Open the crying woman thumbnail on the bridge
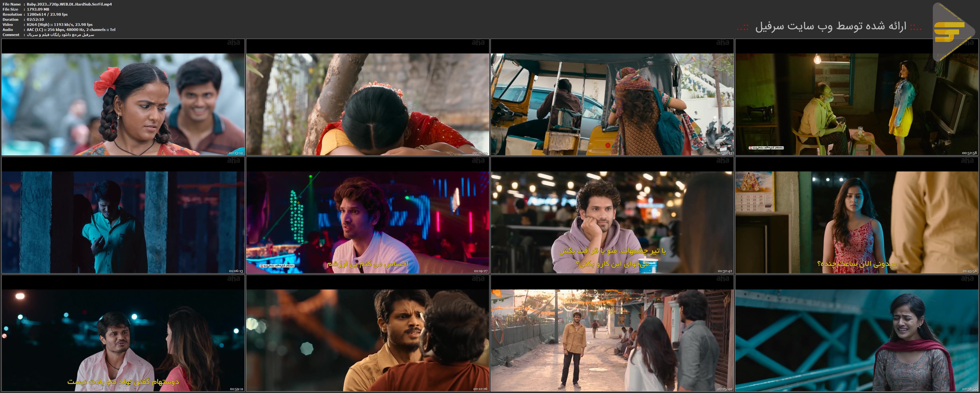This screenshot has width=980, height=393. click(857, 334)
